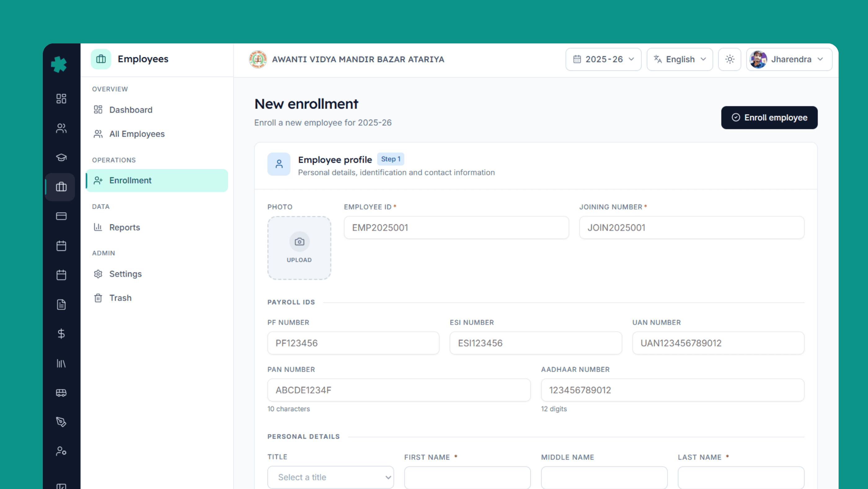Focus the Aadhaar Number field

[673, 390]
